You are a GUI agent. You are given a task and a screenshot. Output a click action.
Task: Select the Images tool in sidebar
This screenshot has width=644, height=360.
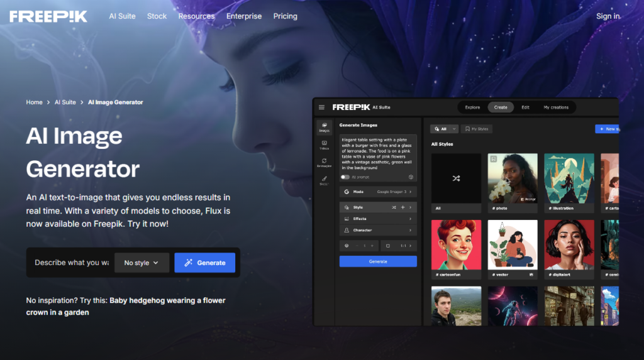click(324, 127)
